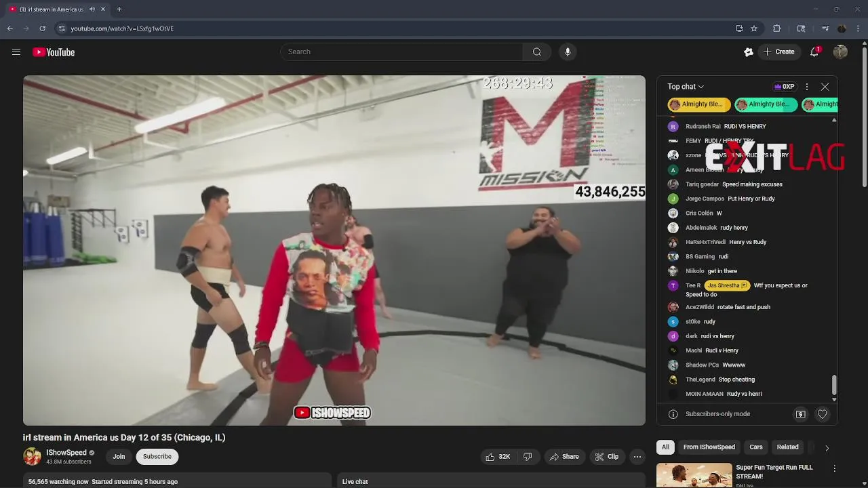Image resolution: width=868 pixels, height=488 pixels.
Task: Open the Ask/AI sparkle icon beside Create
Action: tap(749, 52)
